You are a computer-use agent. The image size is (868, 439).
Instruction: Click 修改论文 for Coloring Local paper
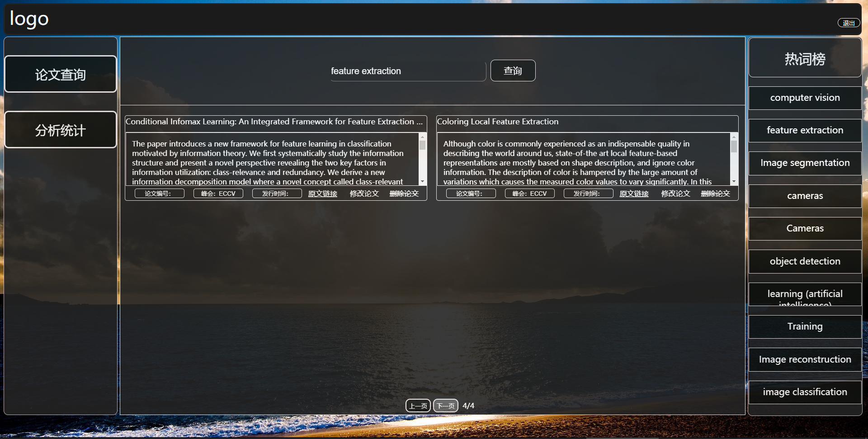(x=676, y=194)
